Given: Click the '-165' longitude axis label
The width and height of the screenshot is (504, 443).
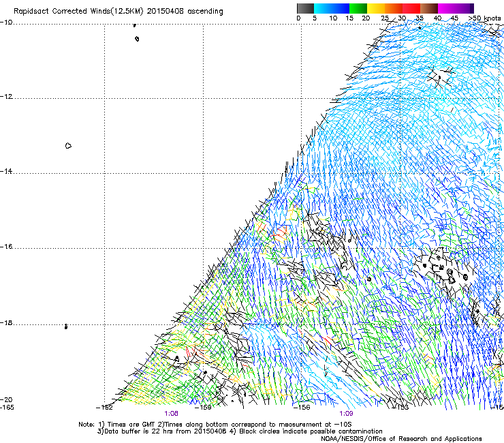Looking at the screenshot, I should [7, 408].
